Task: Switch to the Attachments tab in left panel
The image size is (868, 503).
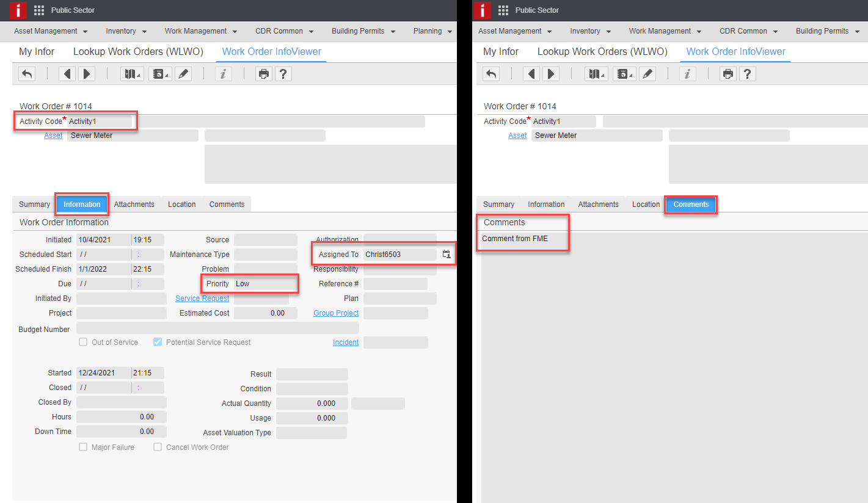Action: (x=134, y=204)
